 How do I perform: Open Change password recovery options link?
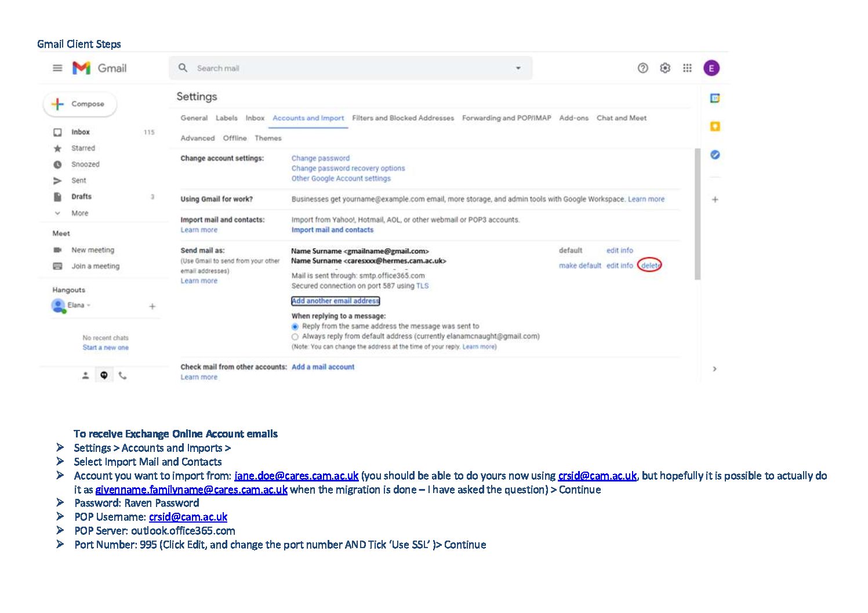pos(348,169)
